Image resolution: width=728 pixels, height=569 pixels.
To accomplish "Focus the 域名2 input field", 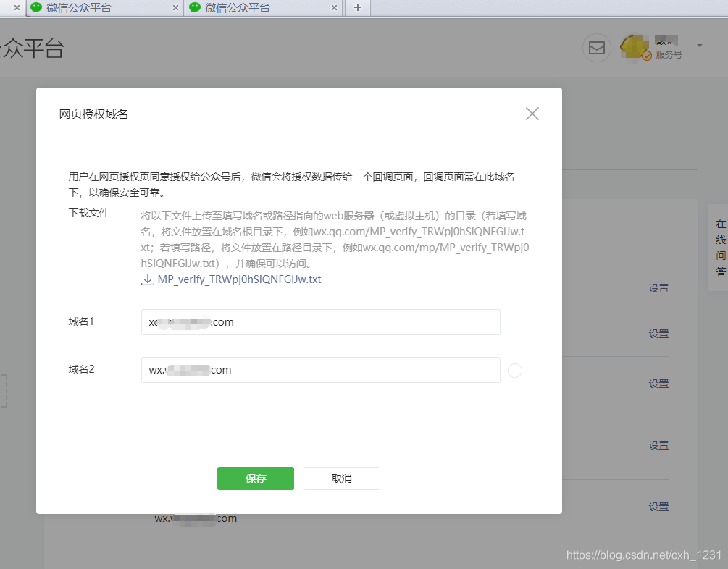I will (320, 370).
